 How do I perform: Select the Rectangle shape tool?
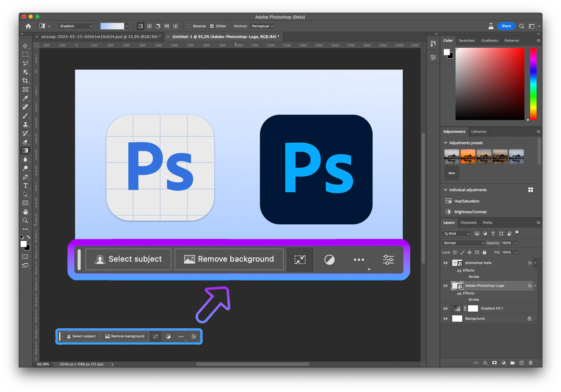[25, 203]
